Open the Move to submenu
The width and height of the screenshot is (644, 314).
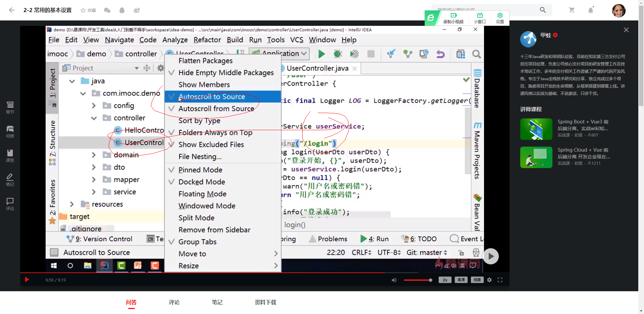(x=223, y=254)
